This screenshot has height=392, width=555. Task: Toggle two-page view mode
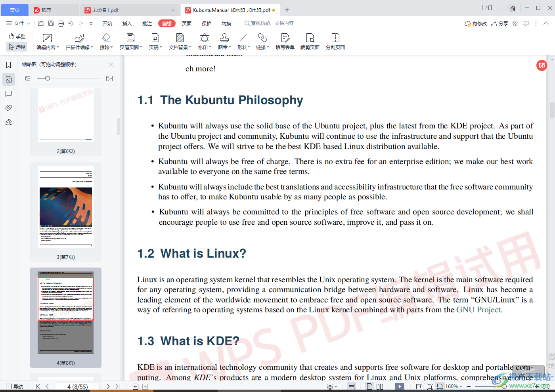[x=380, y=386]
